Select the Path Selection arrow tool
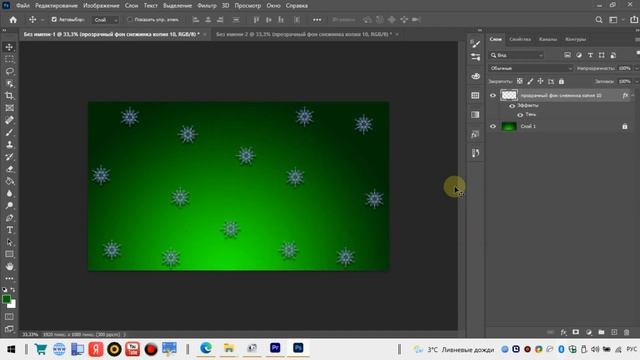This screenshot has width=640, height=360. [9, 242]
